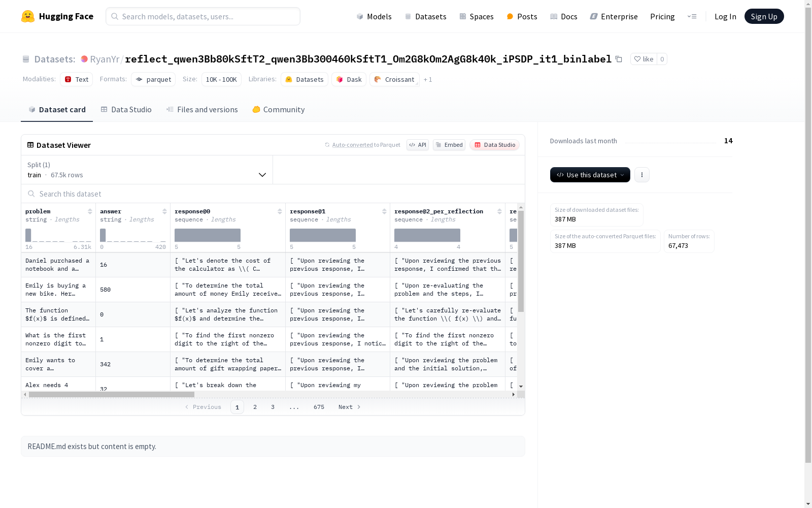Jump to page 675 of the dataset
The width and height of the screenshot is (812, 508).
tap(319, 407)
